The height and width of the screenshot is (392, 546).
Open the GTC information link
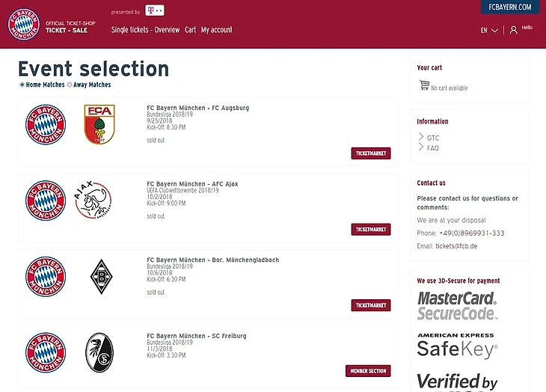pyautogui.click(x=433, y=138)
